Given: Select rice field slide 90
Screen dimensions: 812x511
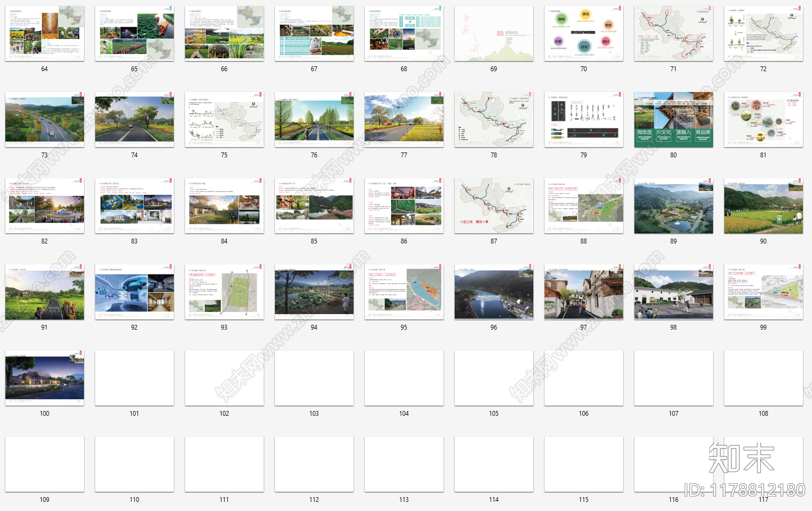Looking at the screenshot, I should (763, 205).
